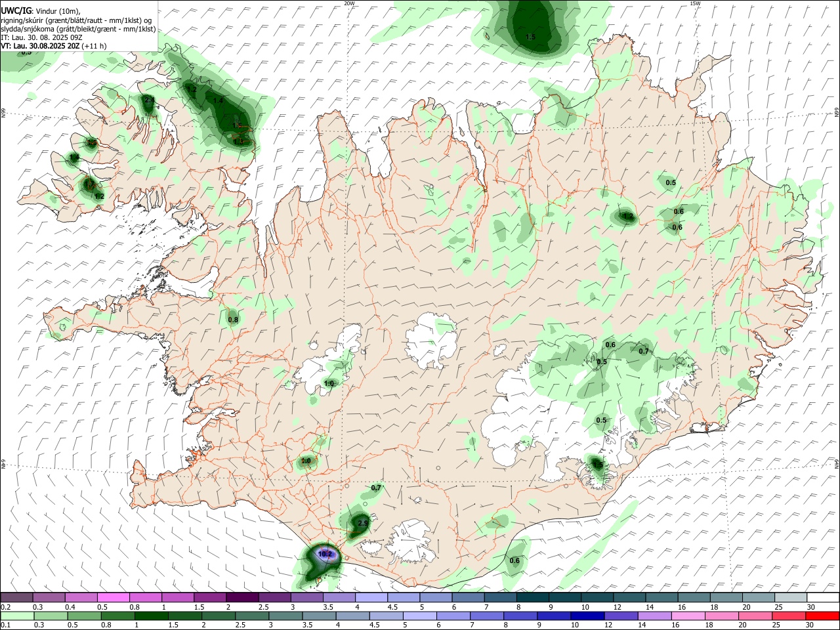Click the lightest green swatch starting the rain scale
Image resolution: width=840 pixels, height=630 pixels.
pyautogui.click(x=17, y=616)
